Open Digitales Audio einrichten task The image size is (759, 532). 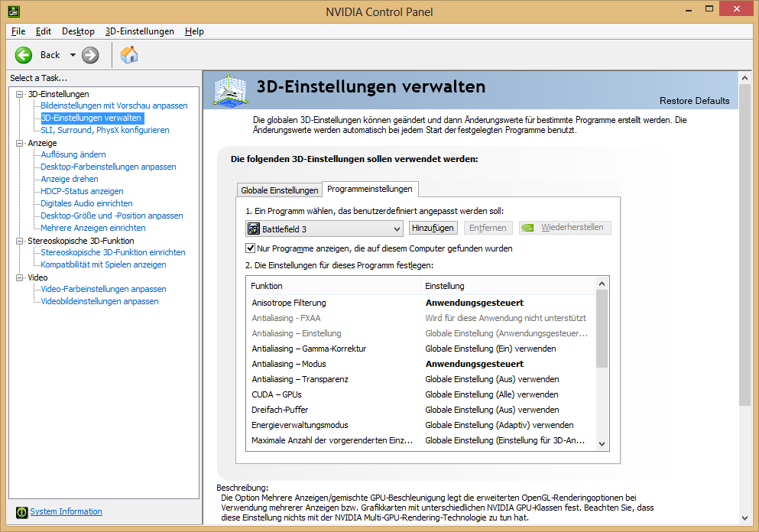(x=86, y=203)
